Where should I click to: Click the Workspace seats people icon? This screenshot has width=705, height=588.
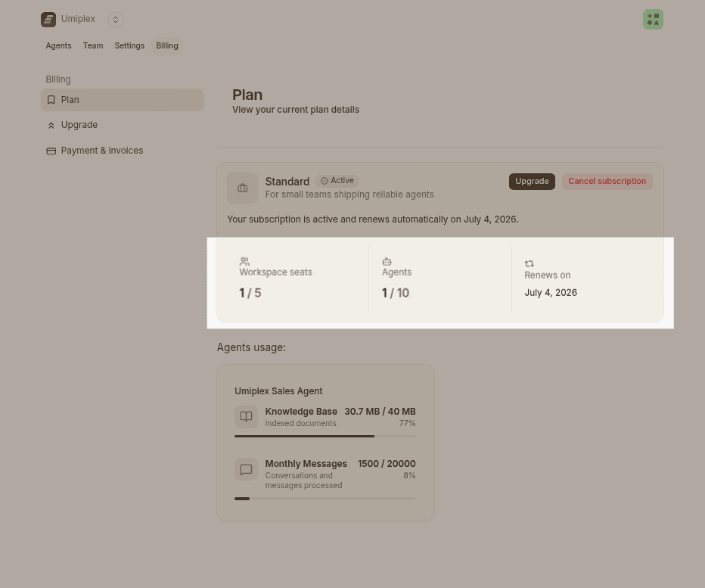click(244, 261)
